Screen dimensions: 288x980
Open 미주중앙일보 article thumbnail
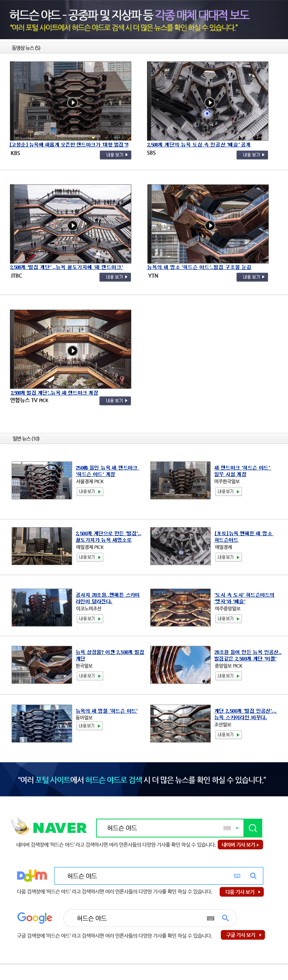point(180,607)
